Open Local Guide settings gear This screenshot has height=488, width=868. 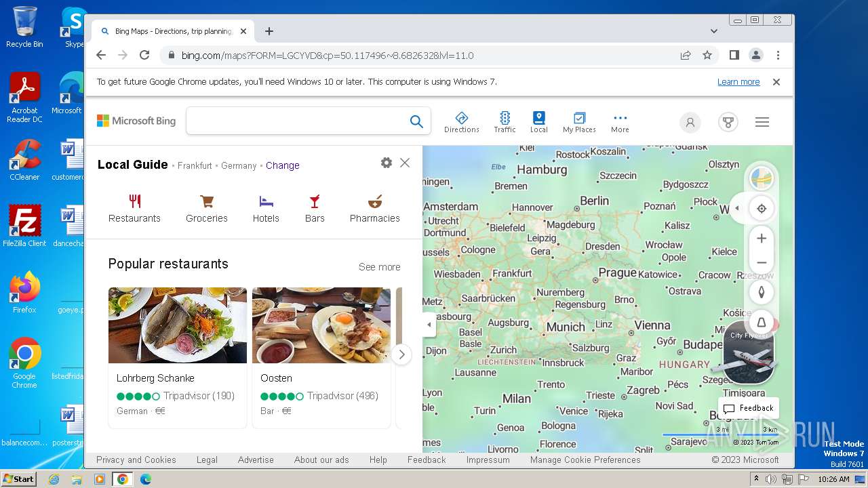click(x=387, y=163)
